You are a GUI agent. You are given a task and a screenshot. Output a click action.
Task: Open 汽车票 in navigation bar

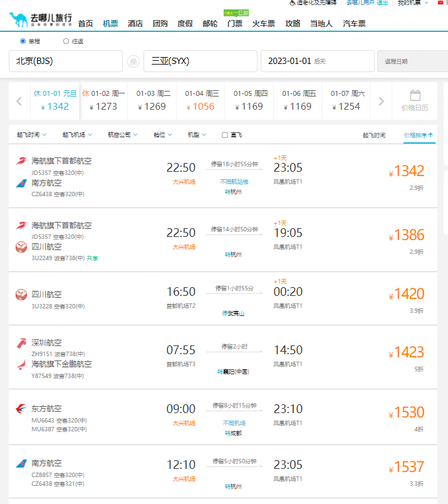[x=354, y=24]
